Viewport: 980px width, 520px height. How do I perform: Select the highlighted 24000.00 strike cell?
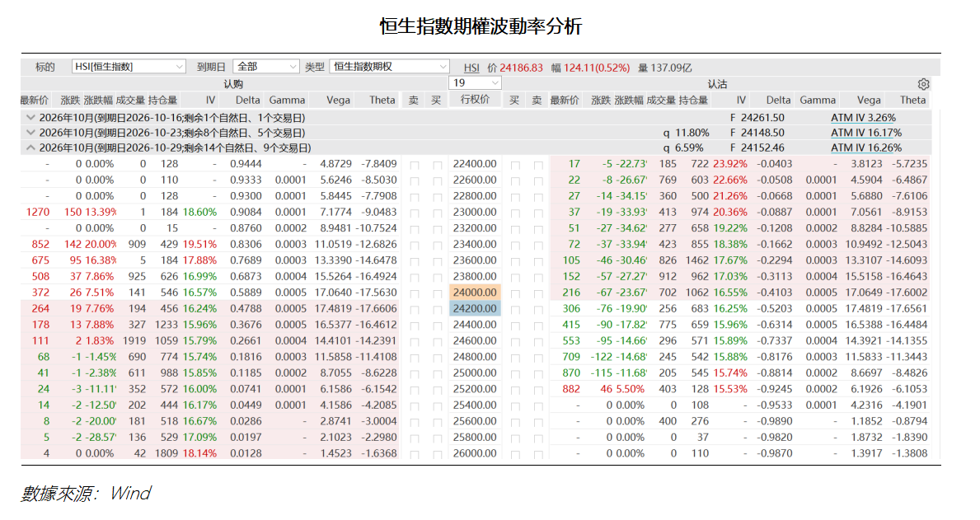point(475,293)
